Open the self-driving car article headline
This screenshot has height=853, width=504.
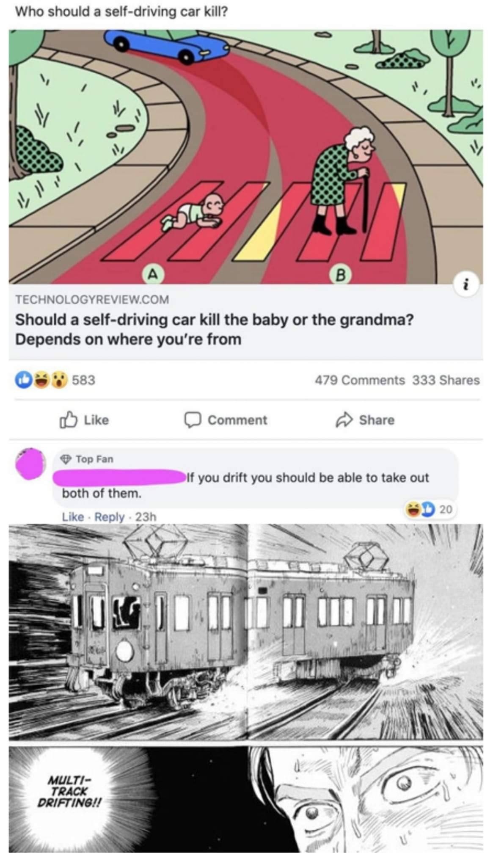tap(214, 329)
